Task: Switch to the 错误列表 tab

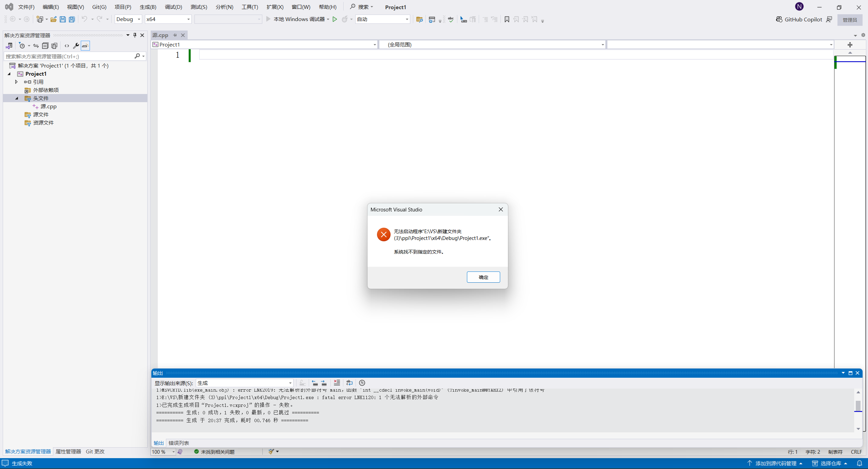Action: (x=179, y=443)
